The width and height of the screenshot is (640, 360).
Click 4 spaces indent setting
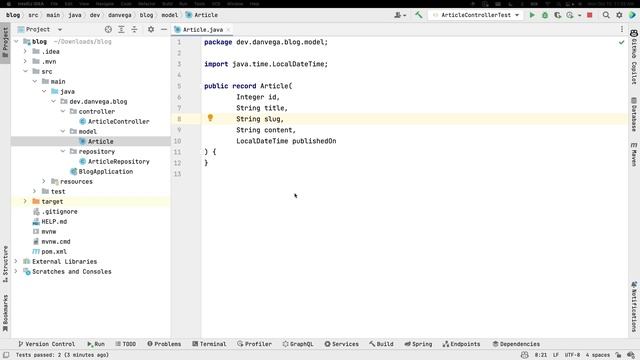tap(598, 355)
